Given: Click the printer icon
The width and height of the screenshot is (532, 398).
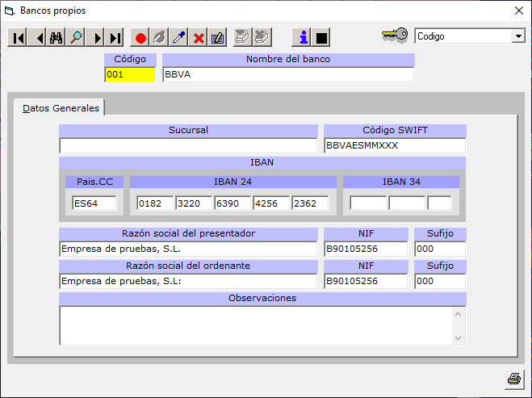Looking at the screenshot, I should point(513,378).
